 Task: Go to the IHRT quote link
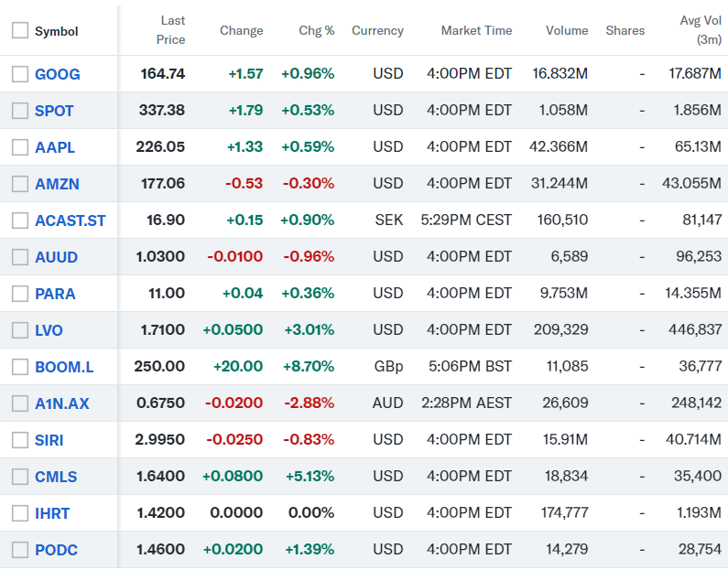(52, 513)
